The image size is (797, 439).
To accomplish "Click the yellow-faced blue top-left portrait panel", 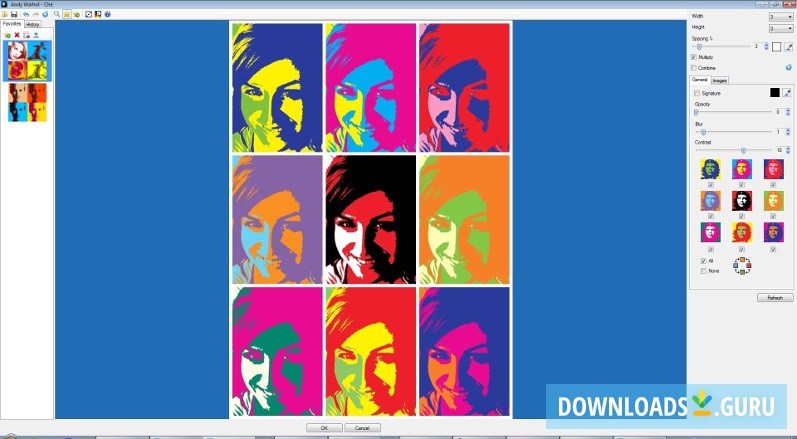I will [x=277, y=87].
